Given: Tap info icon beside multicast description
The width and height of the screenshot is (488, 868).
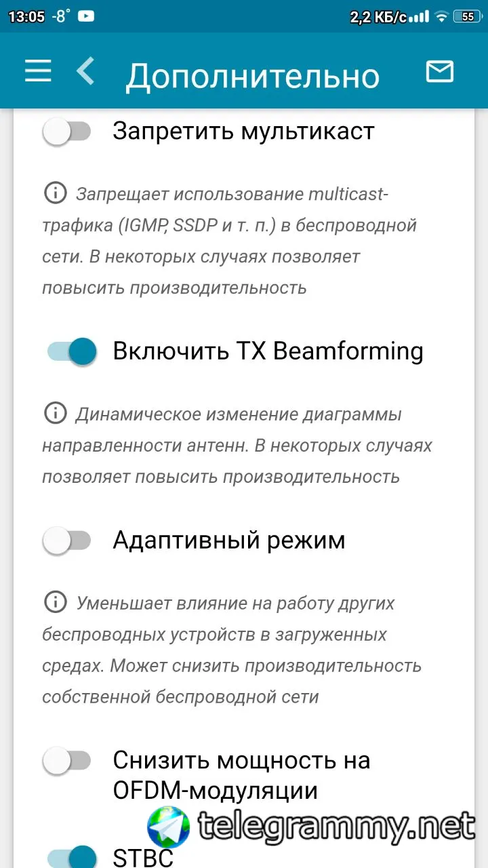Looking at the screenshot, I should (x=55, y=193).
